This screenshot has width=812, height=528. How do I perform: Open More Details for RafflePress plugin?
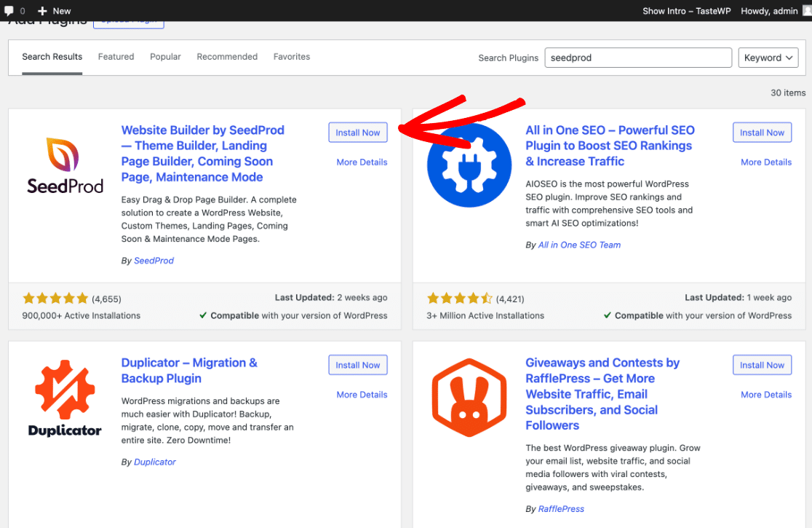(x=766, y=395)
